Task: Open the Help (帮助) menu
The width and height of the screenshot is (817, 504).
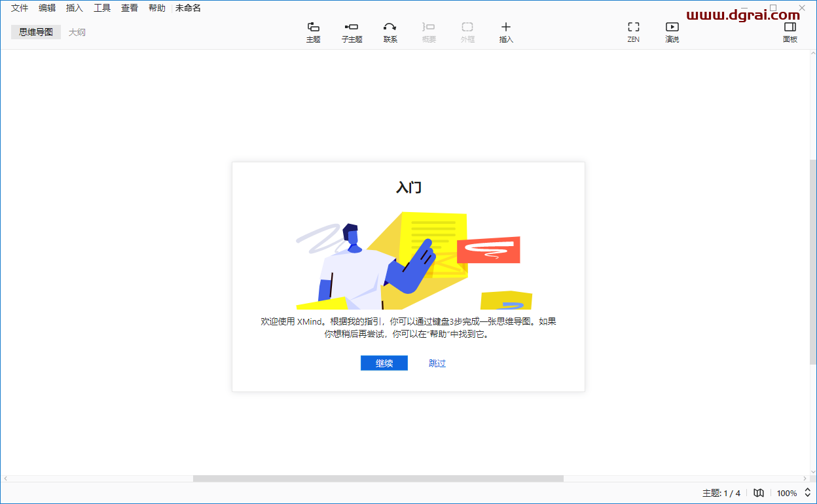Action: click(157, 8)
